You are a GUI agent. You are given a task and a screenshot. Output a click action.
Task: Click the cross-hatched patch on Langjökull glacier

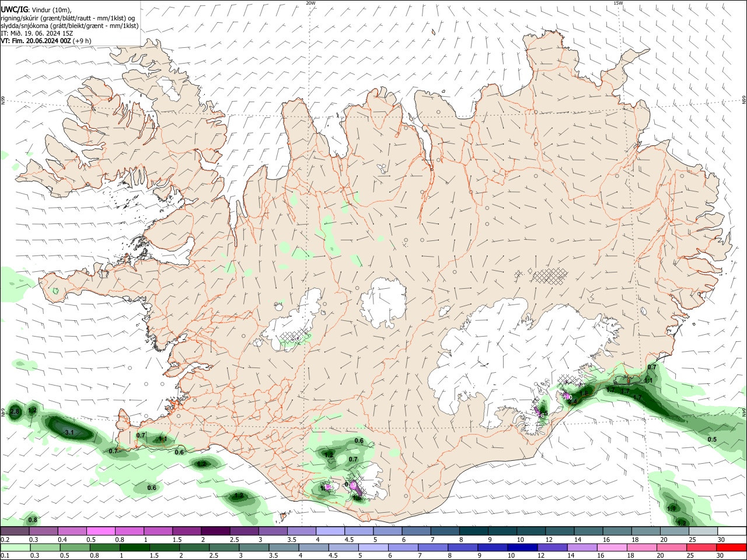point(295,337)
